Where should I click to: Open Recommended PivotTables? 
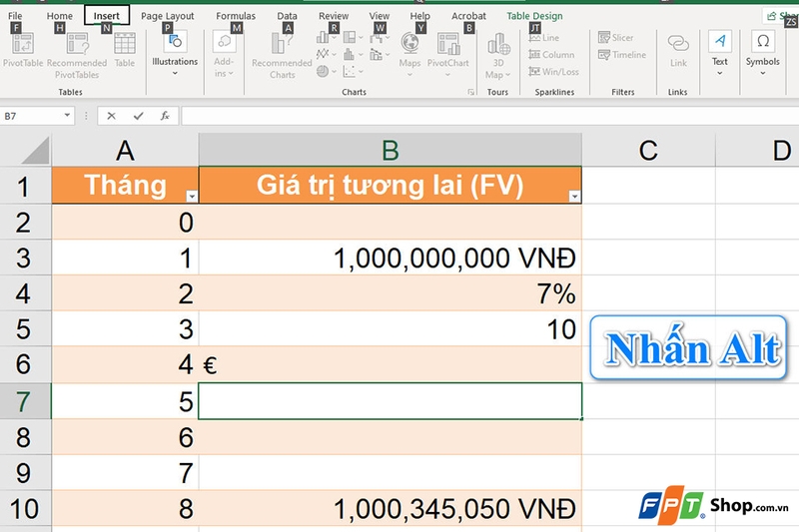point(77,56)
